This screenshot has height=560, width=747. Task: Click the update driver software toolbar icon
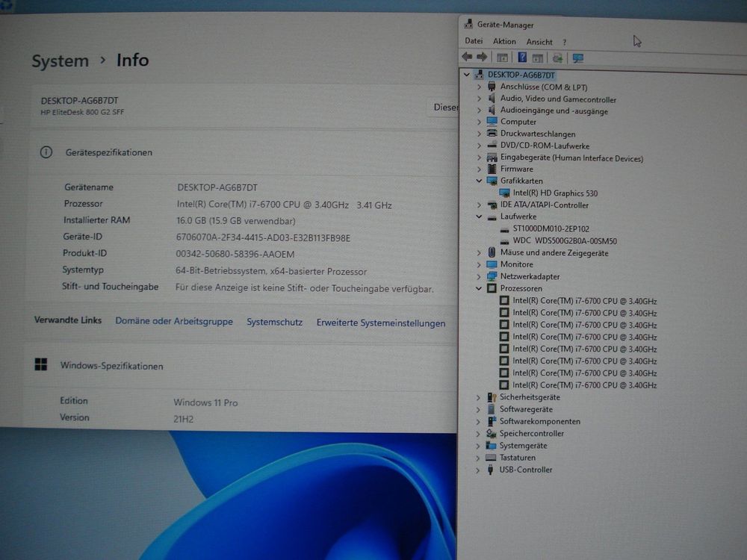coord(557,57)
